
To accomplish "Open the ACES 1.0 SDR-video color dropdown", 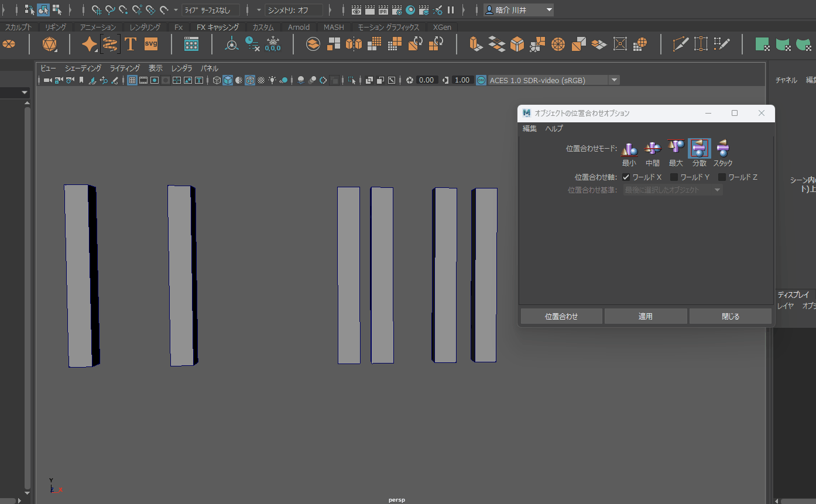I will coord(613,80).
